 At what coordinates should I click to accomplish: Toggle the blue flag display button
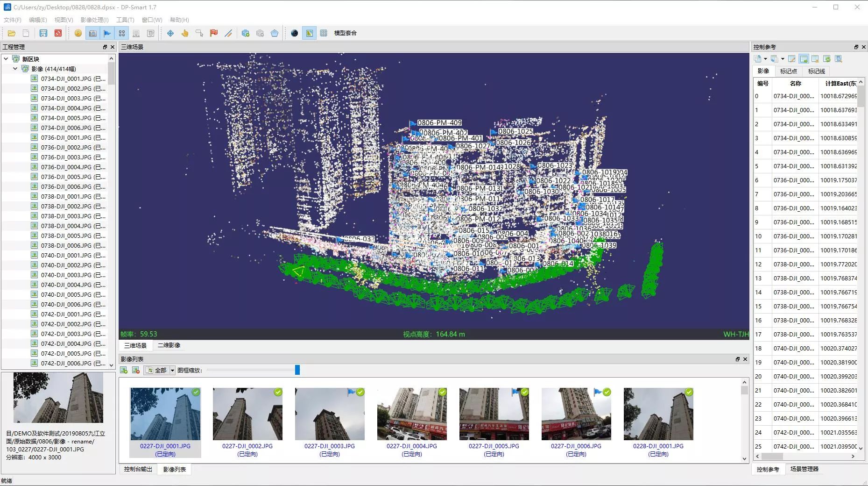pyautogui.click(x=107, y=33)
